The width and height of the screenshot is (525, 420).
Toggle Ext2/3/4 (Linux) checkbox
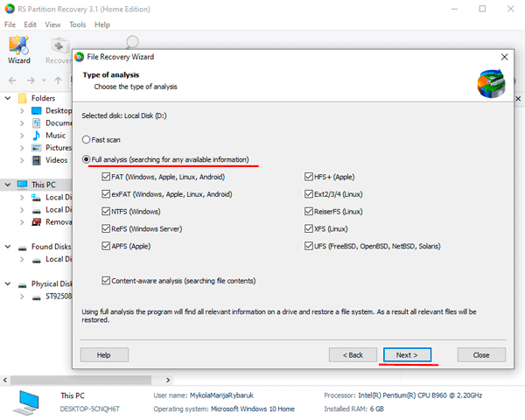(309, 194)
